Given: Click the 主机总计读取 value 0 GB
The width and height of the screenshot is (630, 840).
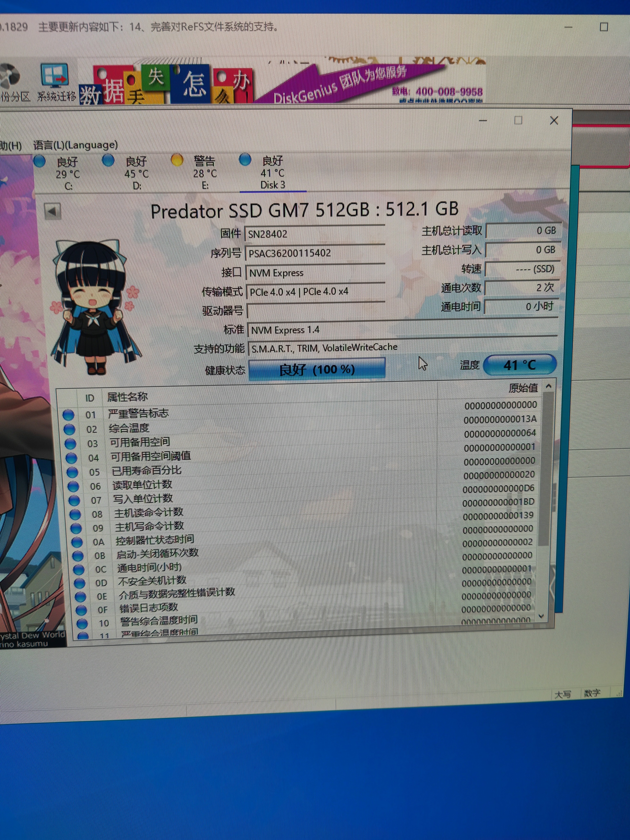Looking at the screenshot, I should click(523, 231).
